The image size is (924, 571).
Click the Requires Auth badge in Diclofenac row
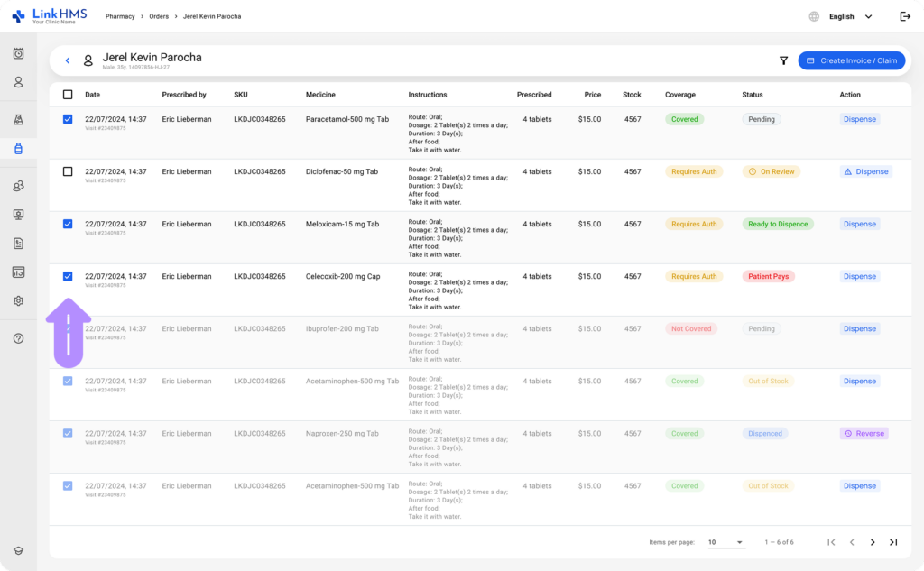coord(694,171)
